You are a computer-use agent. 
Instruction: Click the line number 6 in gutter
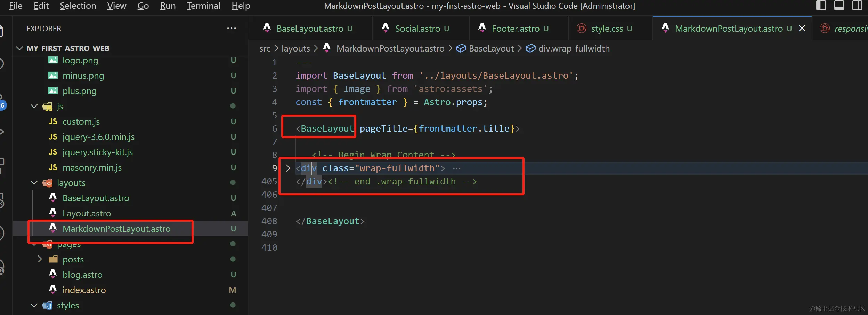275,128
